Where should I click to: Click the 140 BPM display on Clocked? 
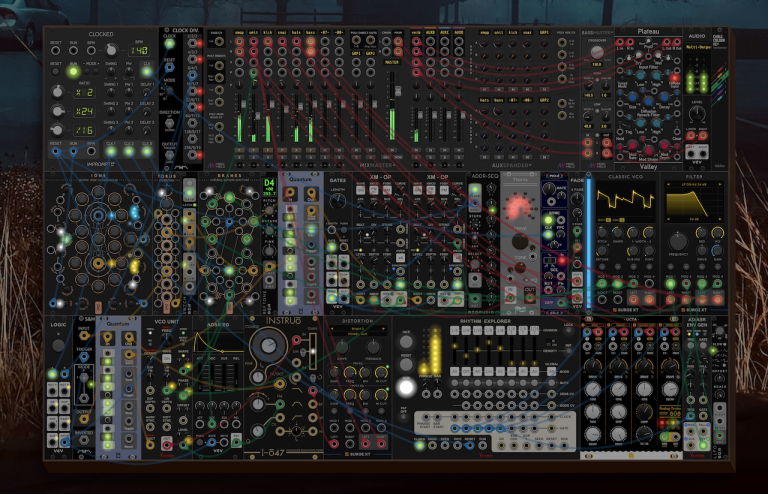pyautogui.click(x=139, y=50)
